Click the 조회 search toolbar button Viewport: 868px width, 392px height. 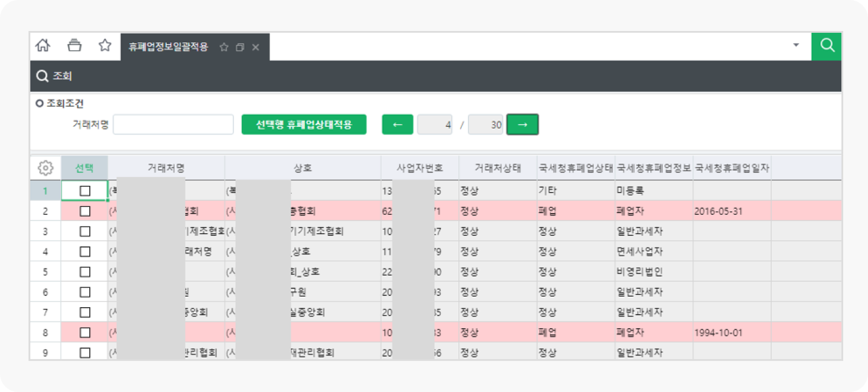[x=55, y=76]
